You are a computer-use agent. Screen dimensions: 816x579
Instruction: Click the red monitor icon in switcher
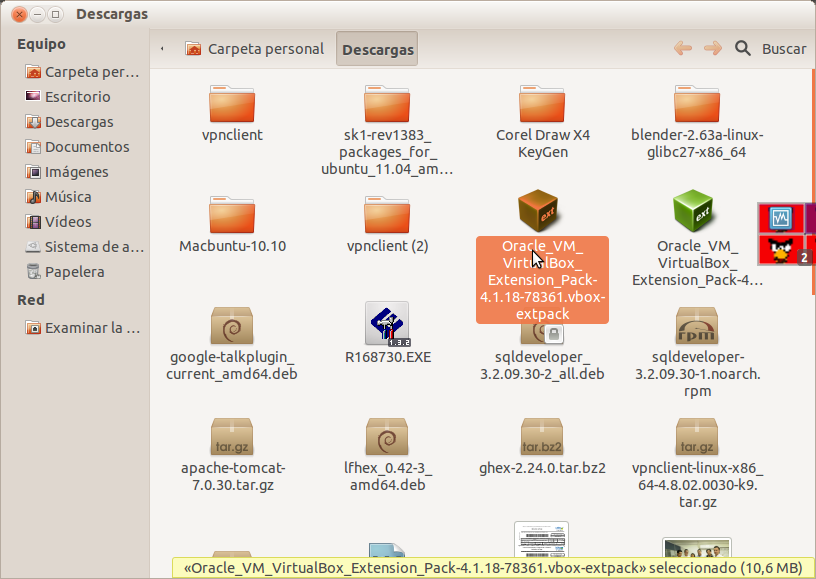pyautogui.click(x=781, y=218)
